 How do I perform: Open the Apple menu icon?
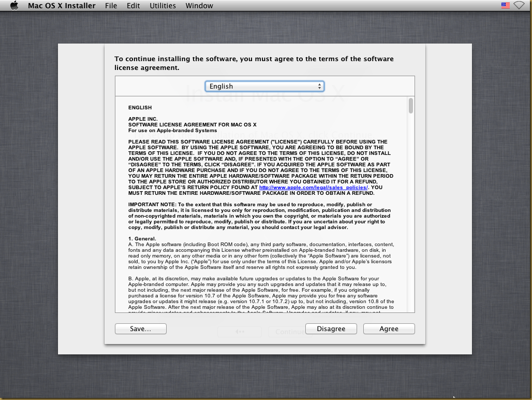(14, 5)
